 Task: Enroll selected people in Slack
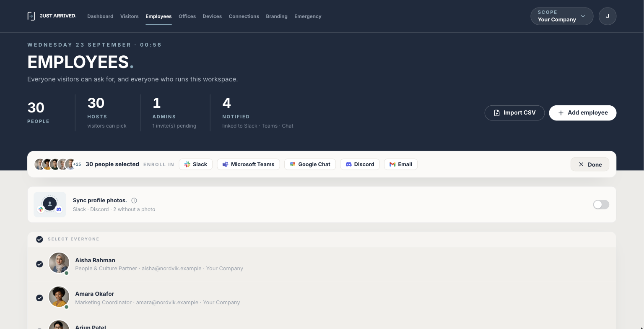click(x=196, y=164)
